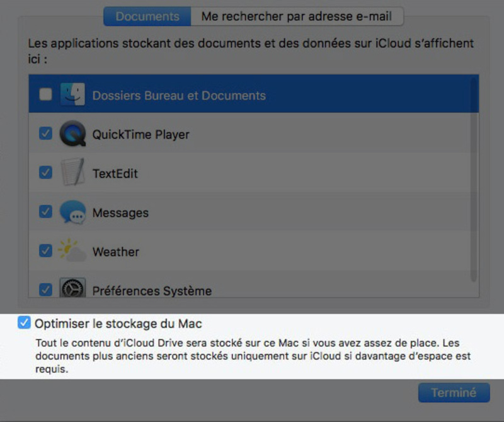Uncheck QuickTime Player iCloud storage
Screen dimensions: 504x422
click(45, 134)
